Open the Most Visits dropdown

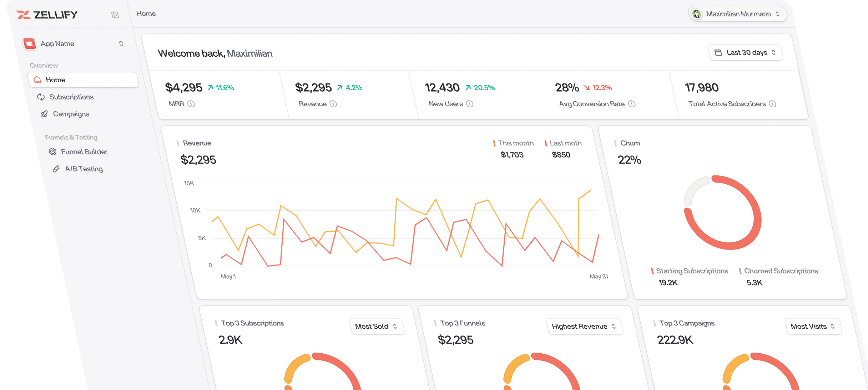[813, 326]
